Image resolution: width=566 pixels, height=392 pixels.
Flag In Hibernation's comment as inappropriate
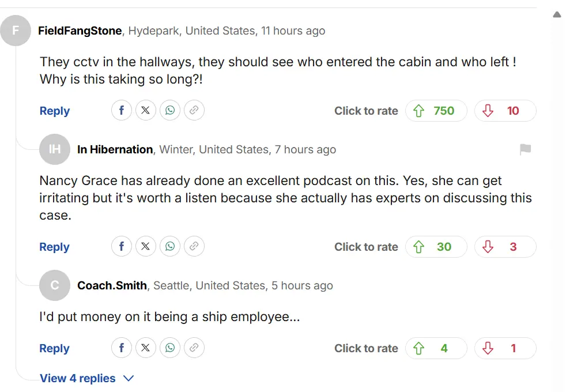click(525, 150)
